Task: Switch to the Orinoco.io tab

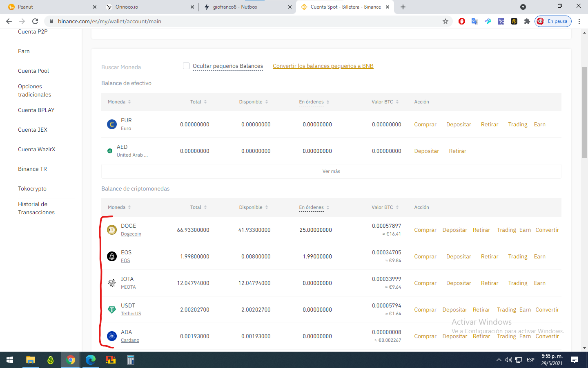Action: [150, 7]
